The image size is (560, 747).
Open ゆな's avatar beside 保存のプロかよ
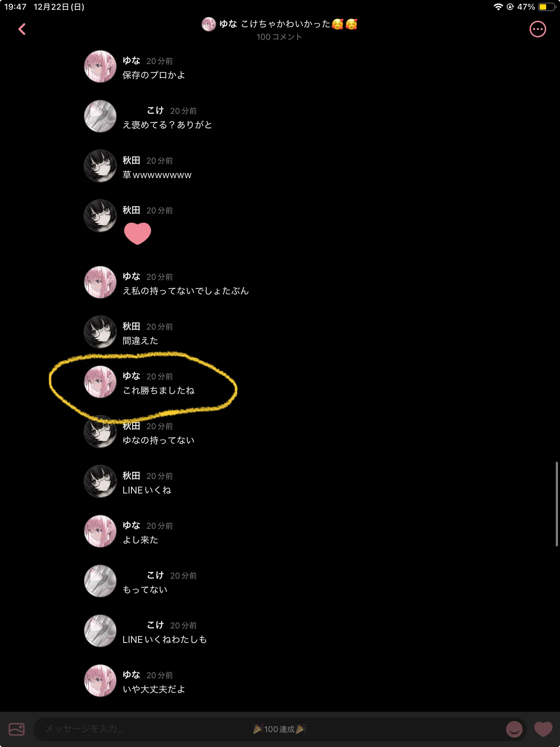click(x=100, y=66)
